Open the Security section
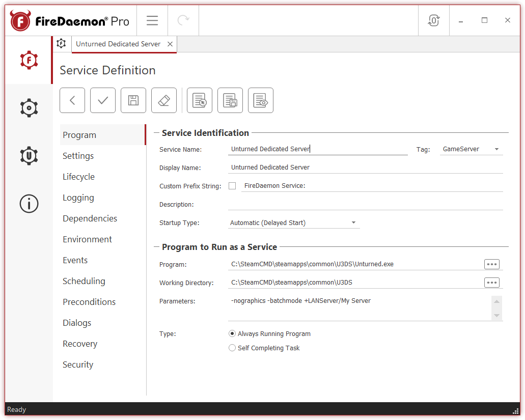The image size is (525, 420). (102, 365)
